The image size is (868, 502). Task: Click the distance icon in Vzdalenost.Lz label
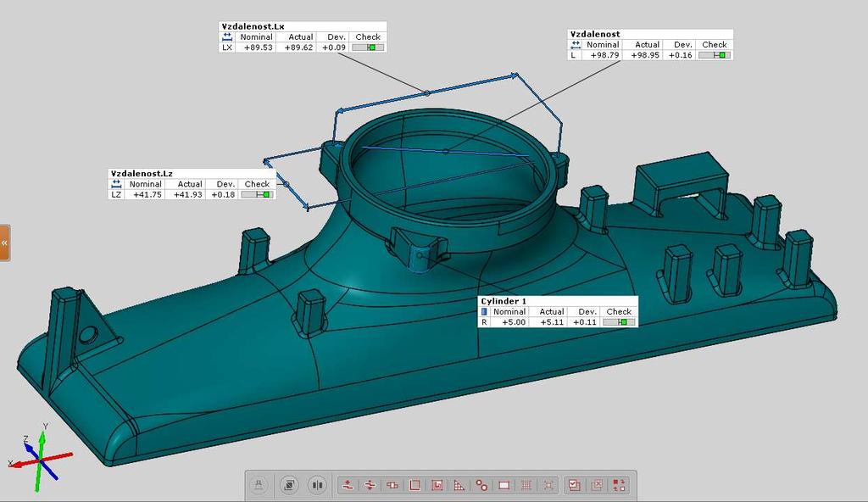coord(115,184)
